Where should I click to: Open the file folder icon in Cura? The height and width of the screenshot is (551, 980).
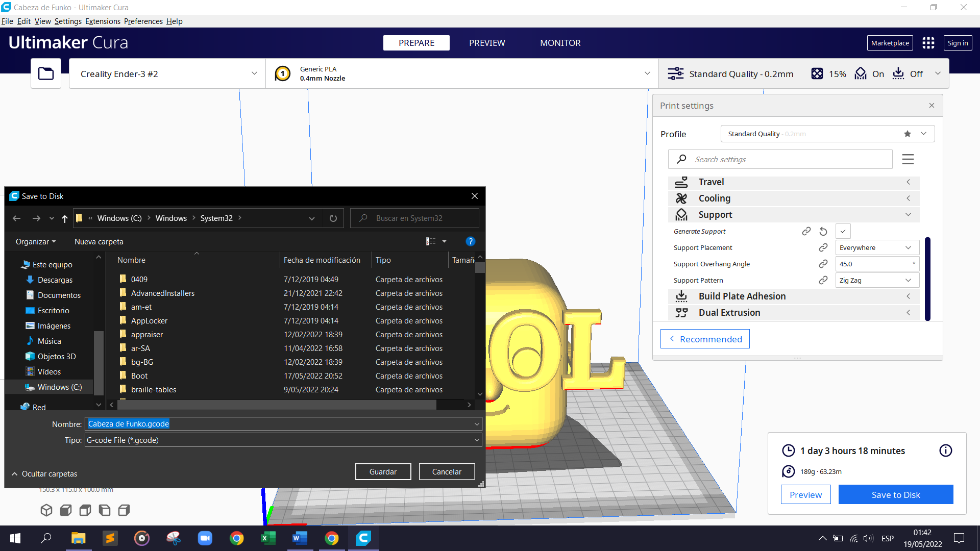pos(46,73)
